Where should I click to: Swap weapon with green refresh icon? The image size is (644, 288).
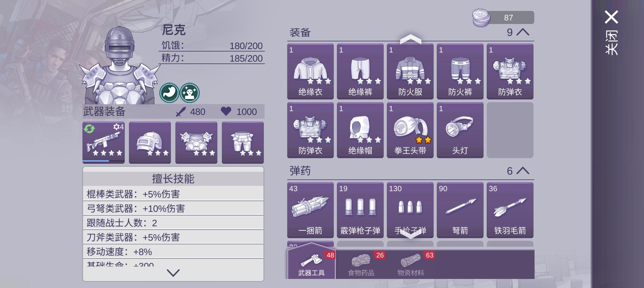point(89,129)
